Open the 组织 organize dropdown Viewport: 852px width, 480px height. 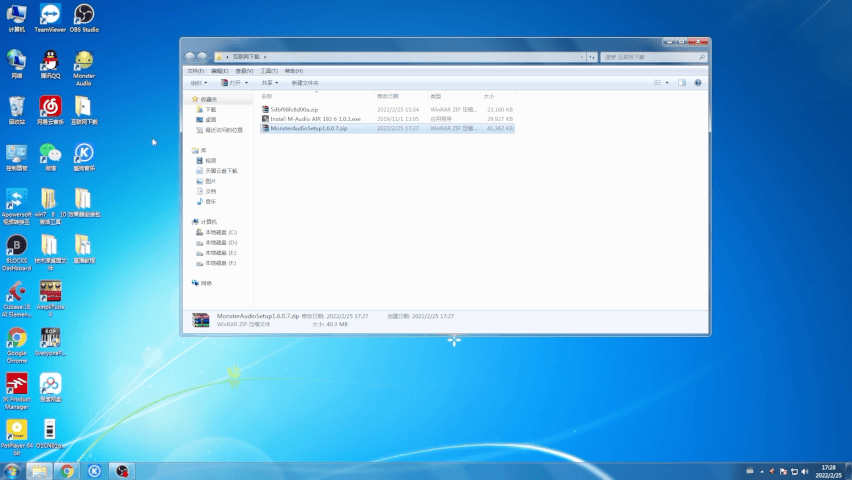(x=198, y=83)
